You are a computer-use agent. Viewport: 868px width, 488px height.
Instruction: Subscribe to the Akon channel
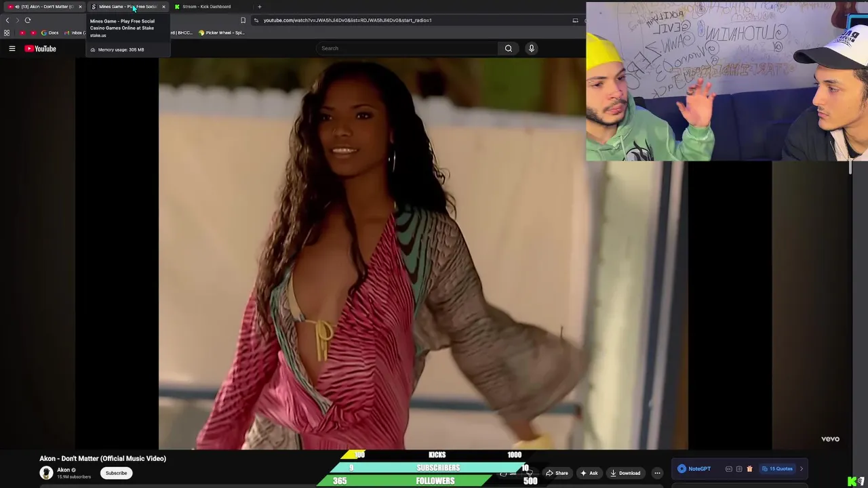coord(116,473)
